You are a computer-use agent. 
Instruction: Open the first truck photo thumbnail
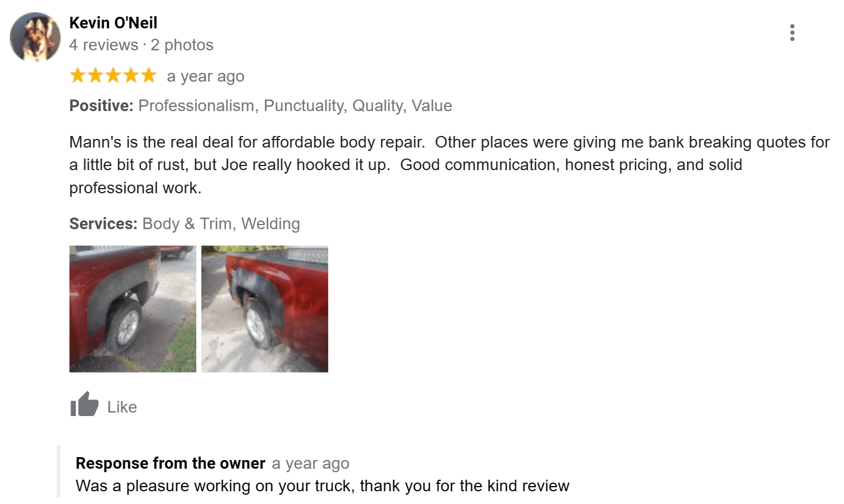(132, 308)
